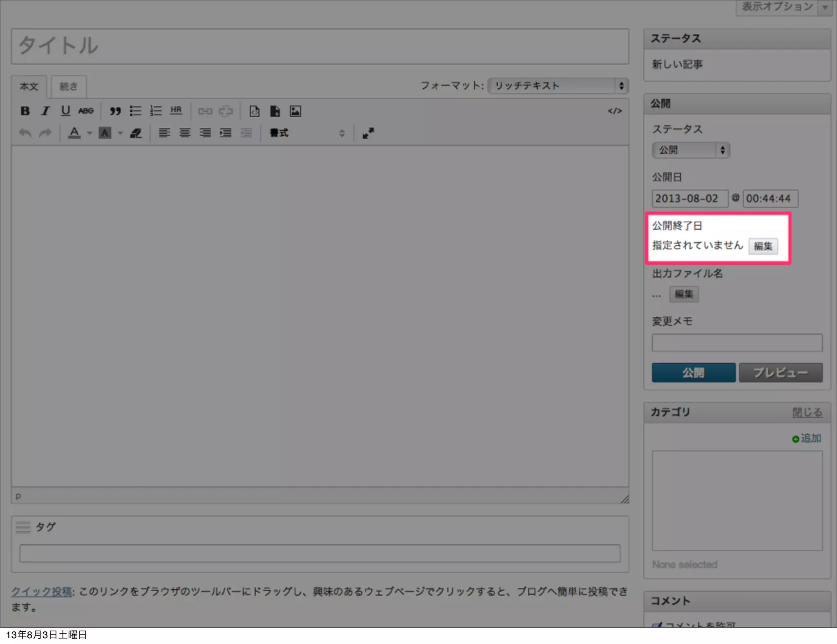837x644 pixels.
Task: Toggle underline formatting
Action: (x=65, y=111)
